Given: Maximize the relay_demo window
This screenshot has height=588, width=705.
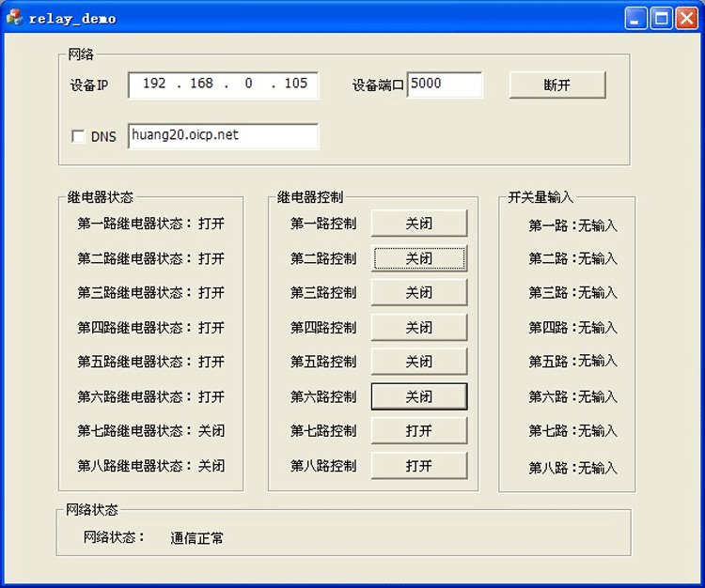Looking at the screenshot, I should click(x=661, y=18).
